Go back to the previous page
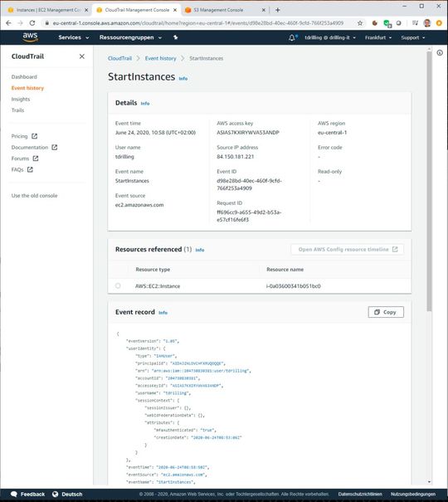 tap(8, 23)
